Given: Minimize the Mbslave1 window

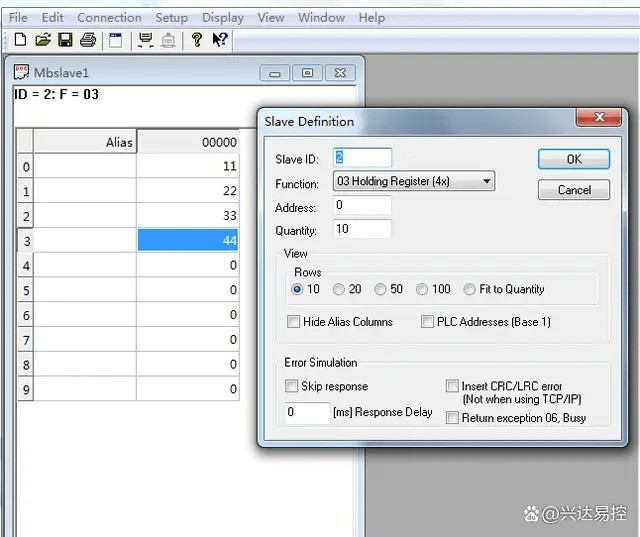Looking at the screenshot, I should coord(275,73).
